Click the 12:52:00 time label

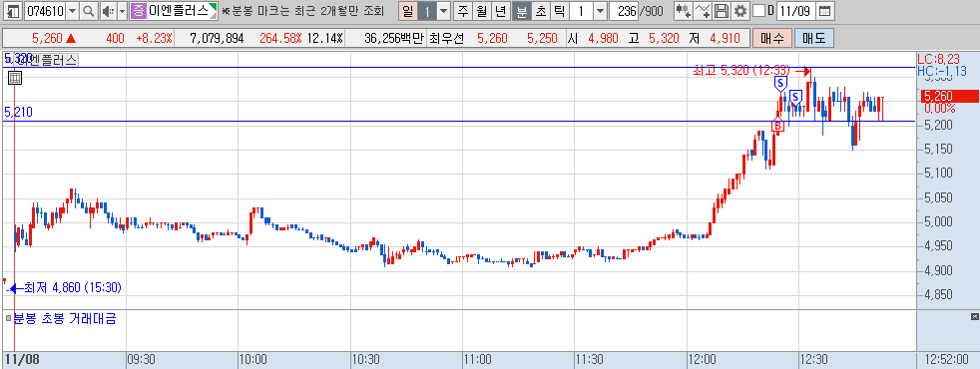(x=946, y=360)
